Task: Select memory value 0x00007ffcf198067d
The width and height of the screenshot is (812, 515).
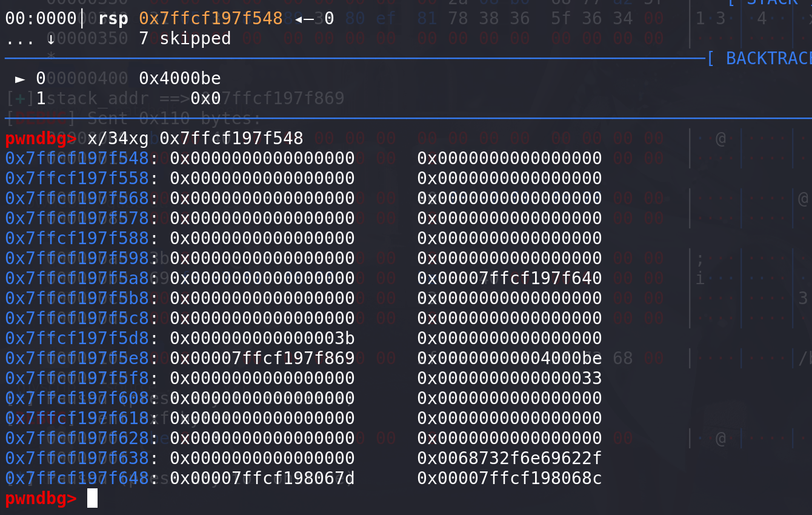Action: click(262, 479)
